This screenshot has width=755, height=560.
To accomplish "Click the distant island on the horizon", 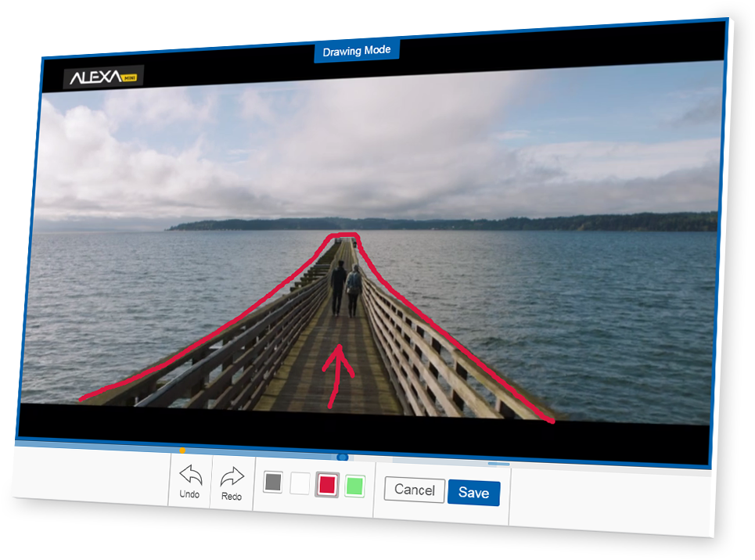I will (x=469, y=223).
